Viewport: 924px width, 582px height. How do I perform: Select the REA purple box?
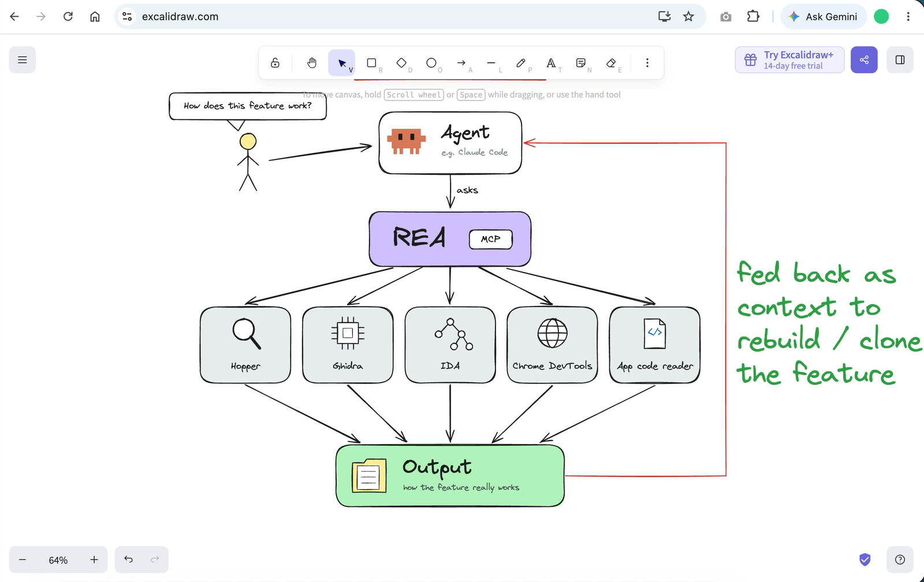point(450,238)
